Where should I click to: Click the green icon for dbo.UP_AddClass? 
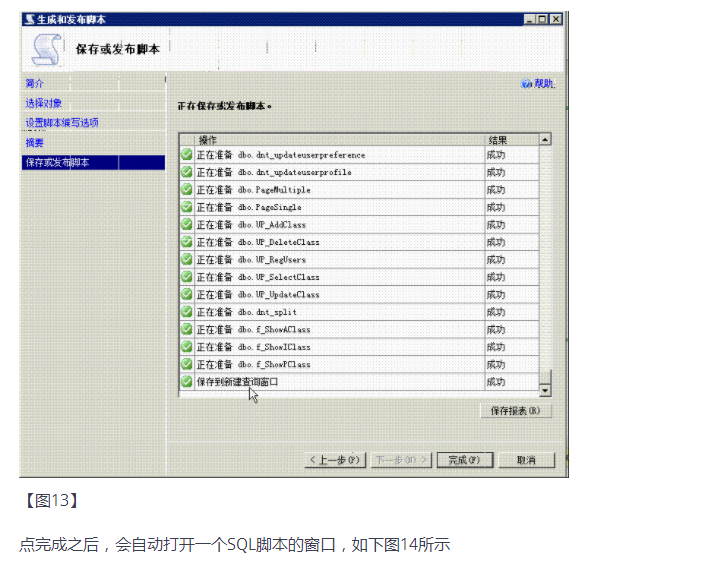pos(187,224)
